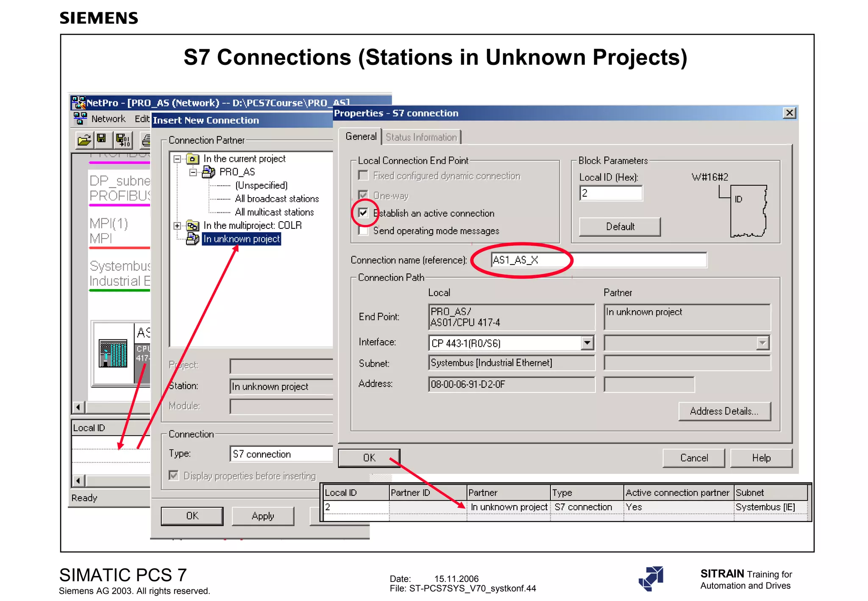Screen dimensions: 868x601
Task: Switch to the Status Information tab
Action: (421, 137)
